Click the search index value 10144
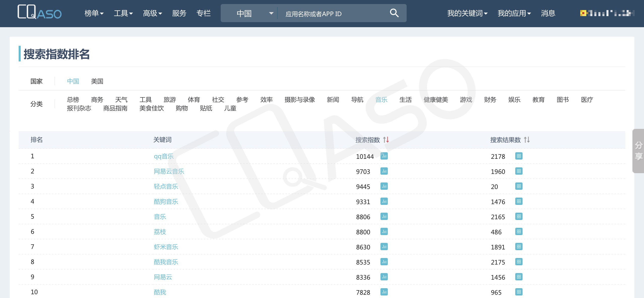 click(365, 157)
